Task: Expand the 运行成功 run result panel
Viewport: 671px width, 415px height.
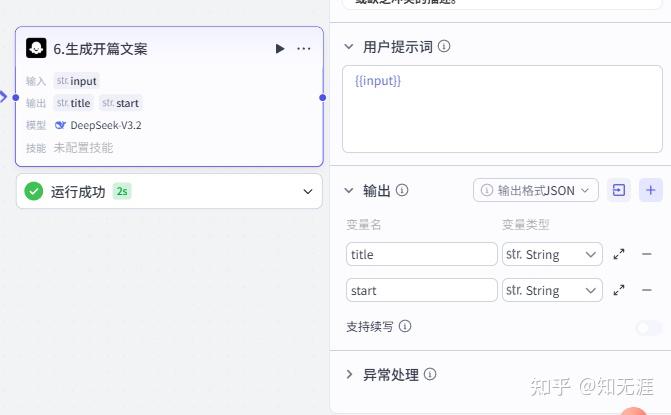Action: pos(308,191)
